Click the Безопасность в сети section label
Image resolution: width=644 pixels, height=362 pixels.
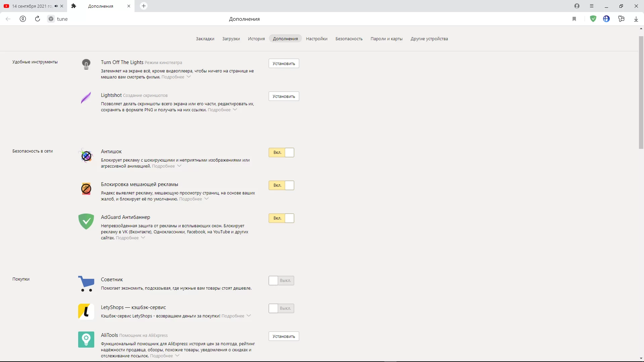[x=33, y=151]
